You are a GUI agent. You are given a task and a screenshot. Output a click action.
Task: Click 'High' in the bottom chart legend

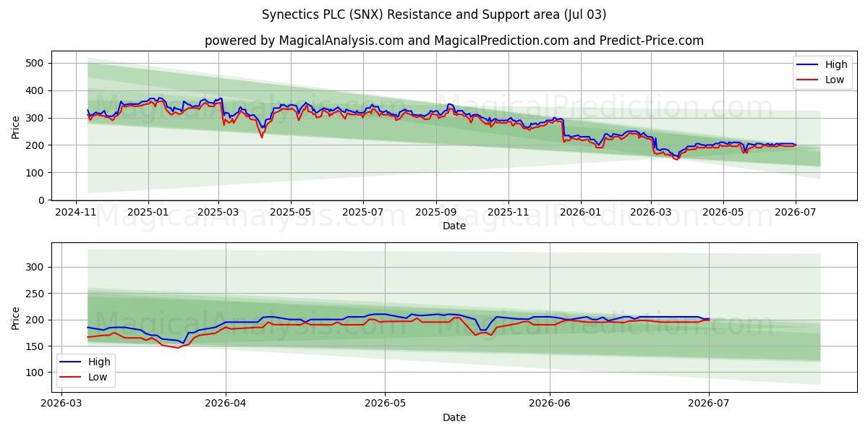click(100, 362)
